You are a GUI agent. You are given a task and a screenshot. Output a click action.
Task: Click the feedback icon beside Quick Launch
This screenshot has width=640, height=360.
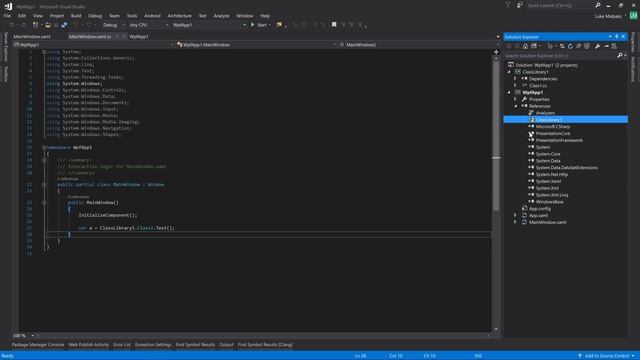click(520, 5)
